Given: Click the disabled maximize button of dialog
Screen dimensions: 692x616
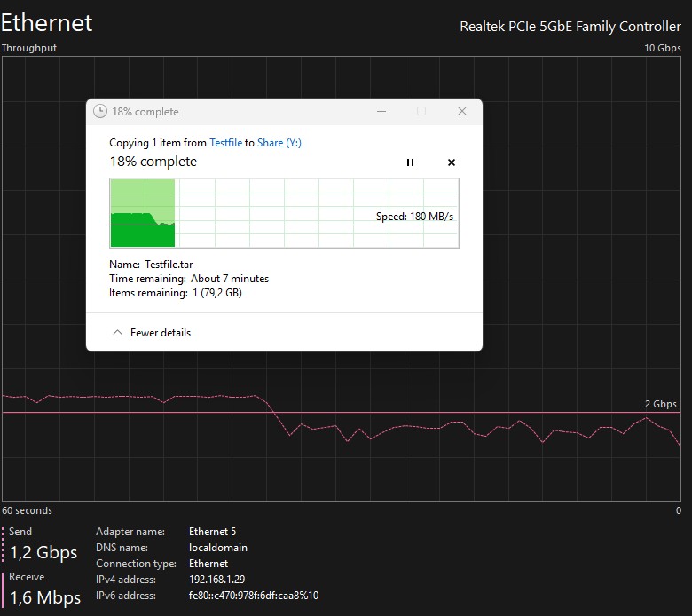Looking at the screenshot, I should (x=421, y=111).
